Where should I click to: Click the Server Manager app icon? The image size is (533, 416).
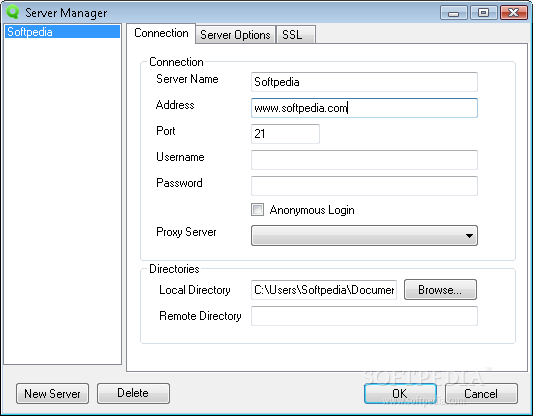click(x=13, y=12)
